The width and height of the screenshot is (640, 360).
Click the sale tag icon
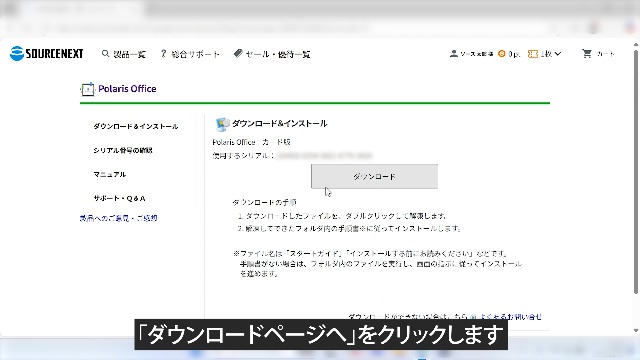click(238, 53)
